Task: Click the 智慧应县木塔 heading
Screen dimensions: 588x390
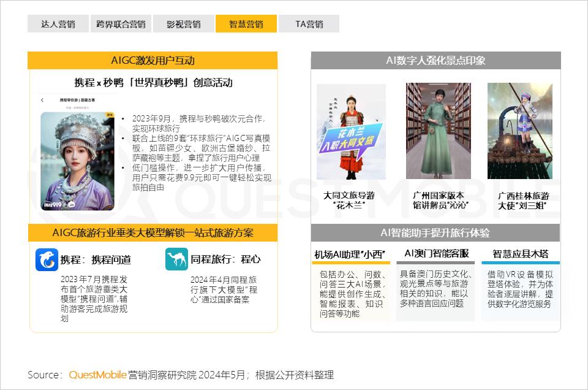Action: coord(521,254)
